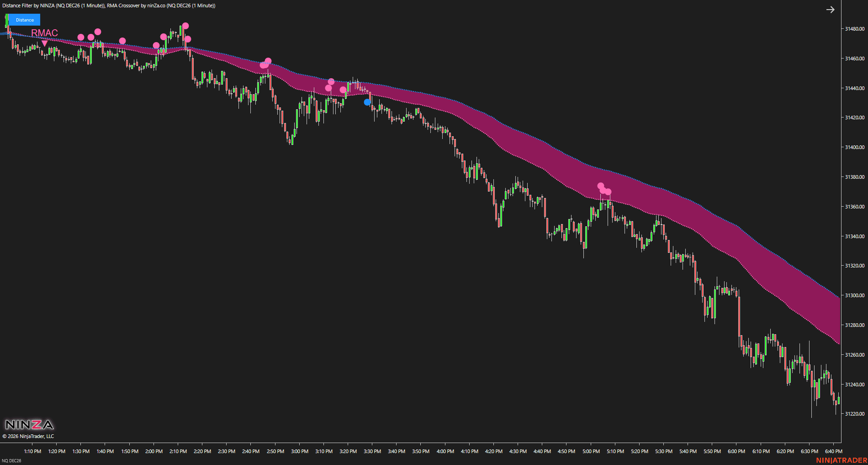The image size is (868, 465).
Task: Click the 5:00 PM time axis label
Action: (591, 451)
